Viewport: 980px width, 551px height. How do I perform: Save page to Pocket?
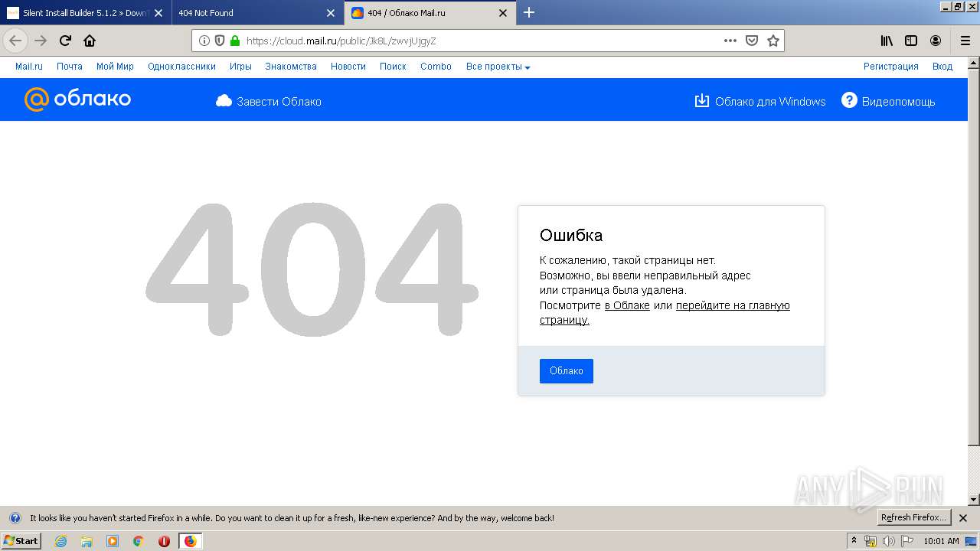752,41
